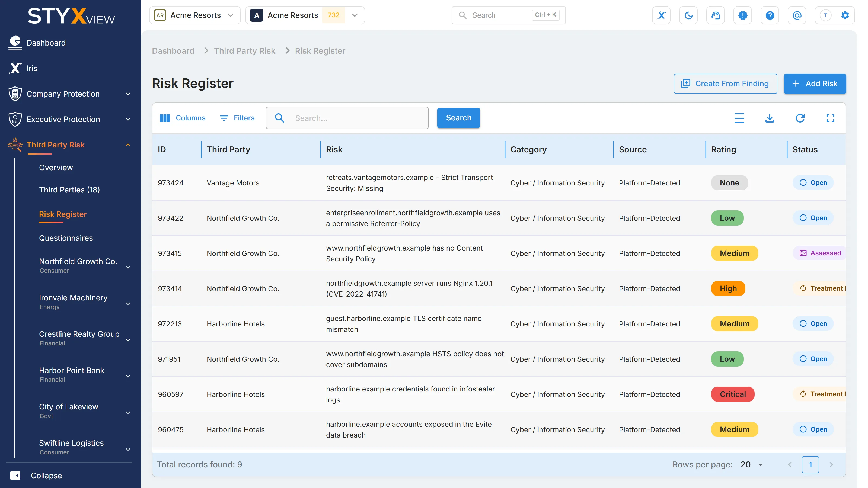
Task: Click the High rating badge
Action: tap(728, 288)
